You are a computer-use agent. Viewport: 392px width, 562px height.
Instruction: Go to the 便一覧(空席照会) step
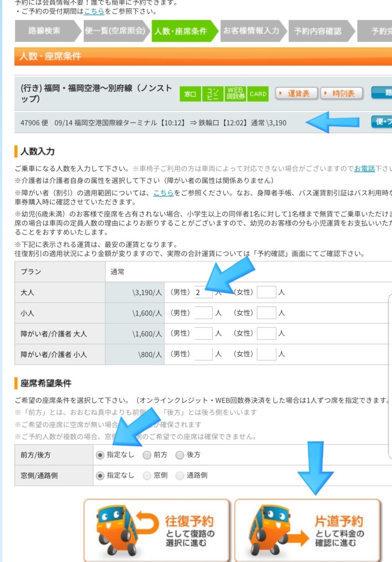tap(116, 31)
